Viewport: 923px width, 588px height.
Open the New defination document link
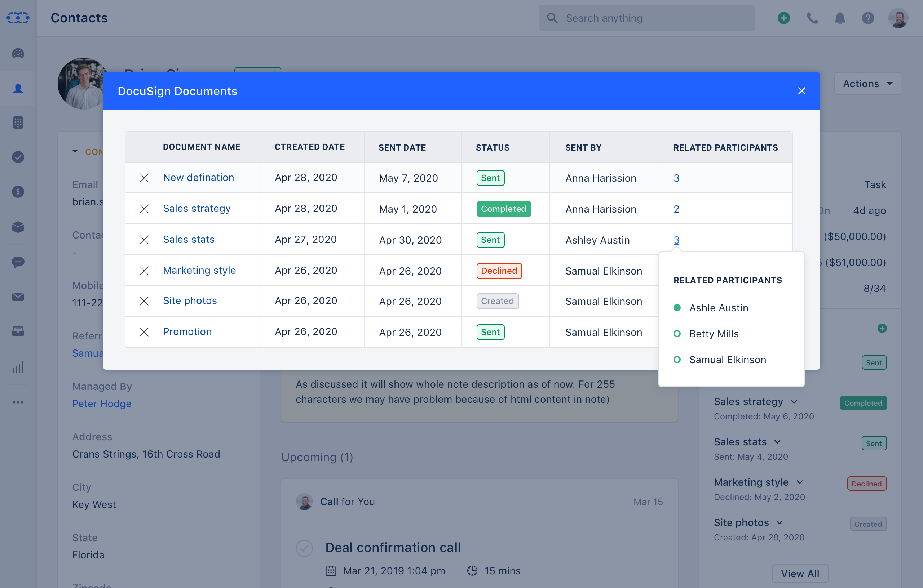(x=199, y=177)
